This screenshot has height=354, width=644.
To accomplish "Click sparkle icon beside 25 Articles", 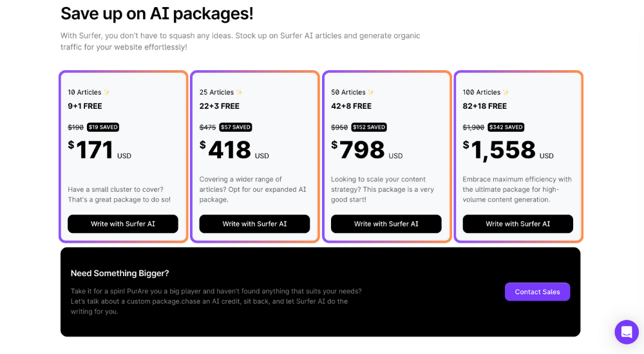I will pos(239,92).
